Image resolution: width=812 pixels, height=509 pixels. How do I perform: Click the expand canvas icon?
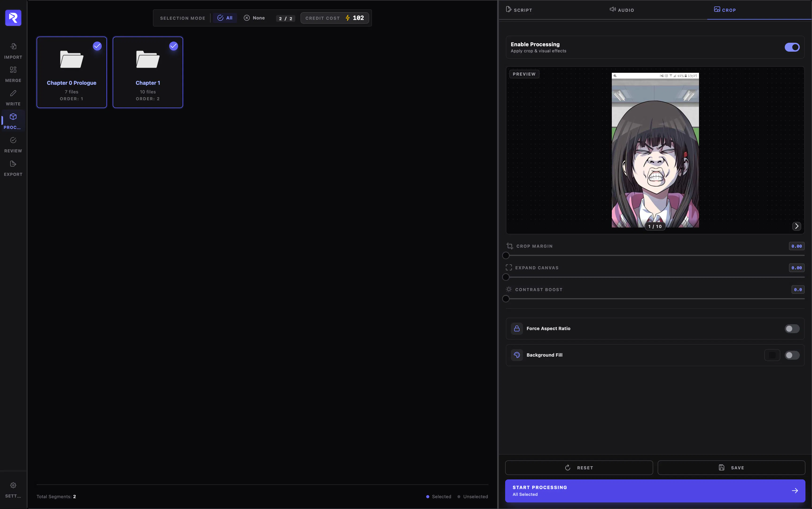[x=508, y=268]
